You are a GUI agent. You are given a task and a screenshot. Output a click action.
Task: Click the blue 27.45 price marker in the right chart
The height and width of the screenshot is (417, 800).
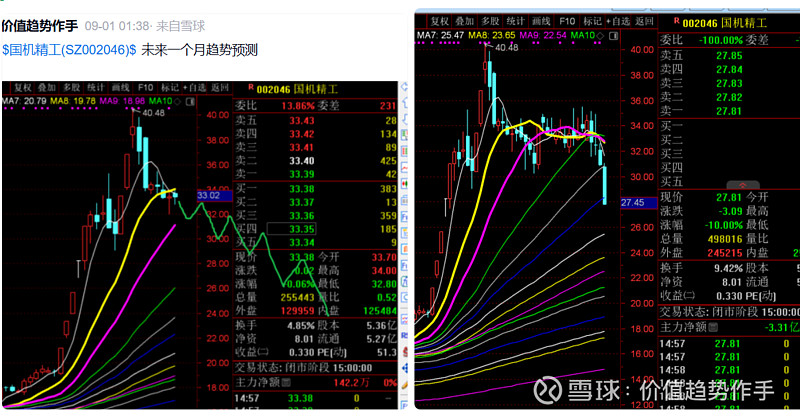click(637, 203)
